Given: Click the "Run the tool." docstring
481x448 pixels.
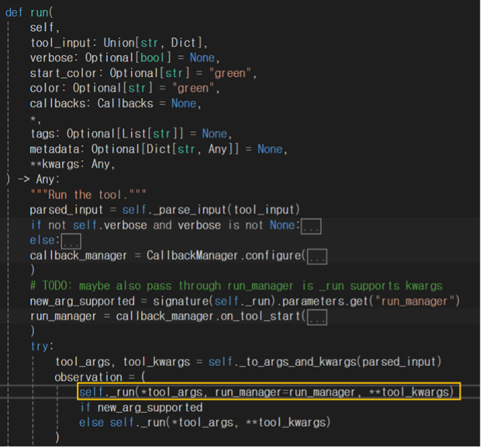Looking at the screenshot, I should 89,194.
